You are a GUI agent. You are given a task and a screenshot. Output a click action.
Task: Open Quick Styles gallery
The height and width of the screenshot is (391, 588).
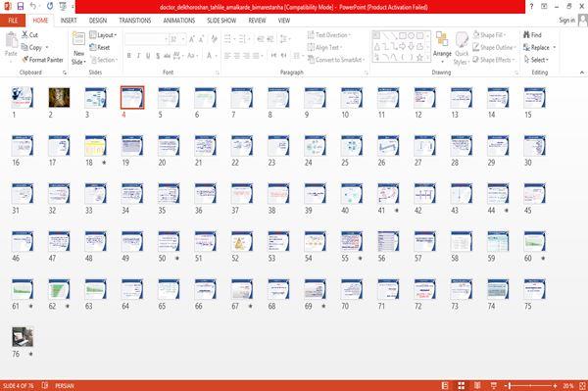pyautogui.click(x=462, y=48)
